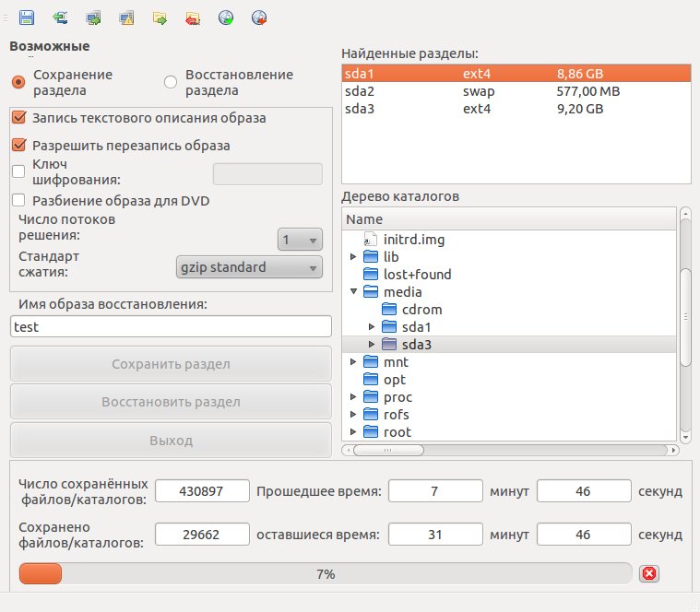Click the 'Выход' button
The height and width of the screenshot is (612, 700).
pos(171,441)
